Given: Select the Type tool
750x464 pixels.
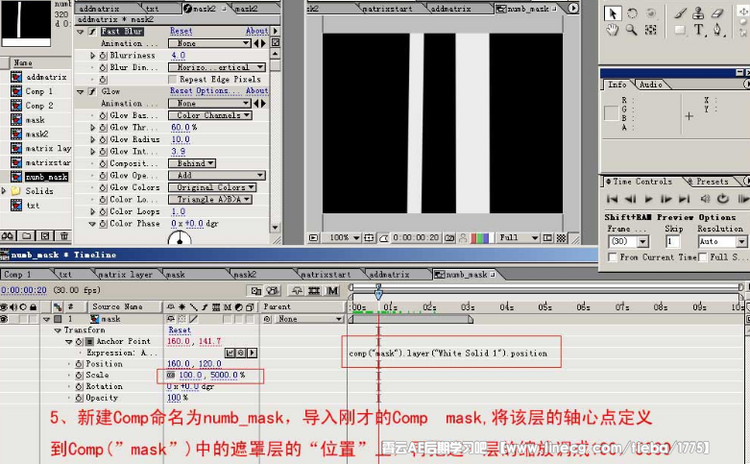Looking at the screenshot, I should pyautogui.click(x=698, y=30).
